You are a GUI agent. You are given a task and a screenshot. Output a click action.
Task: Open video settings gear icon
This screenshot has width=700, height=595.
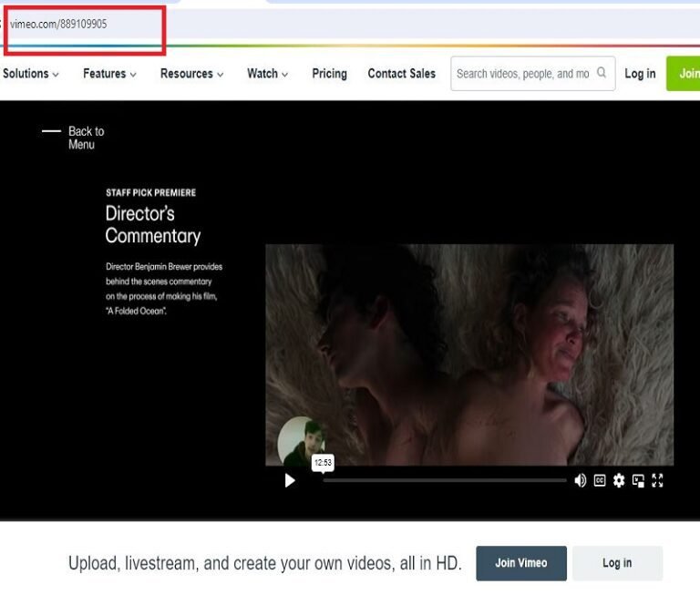coord(619,480)
